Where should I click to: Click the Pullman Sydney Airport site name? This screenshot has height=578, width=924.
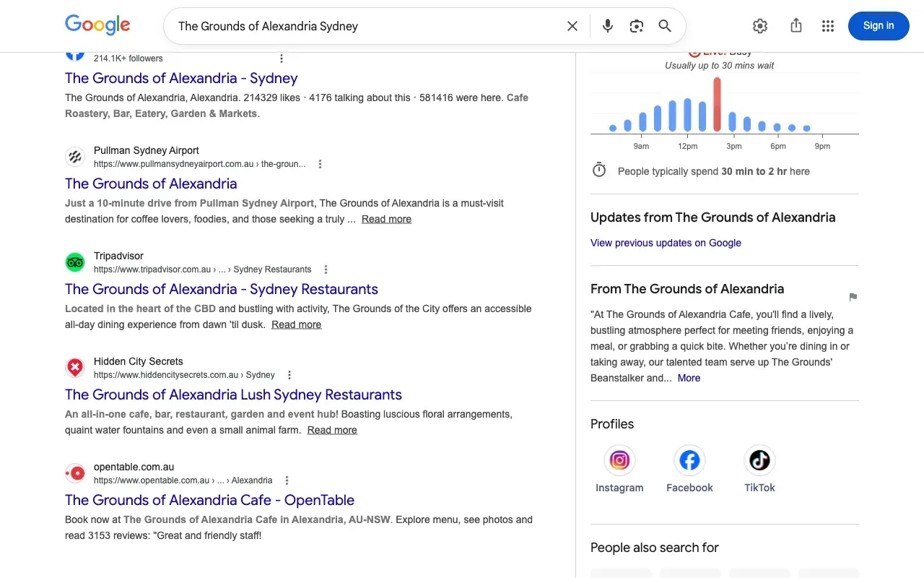point(147,150)
